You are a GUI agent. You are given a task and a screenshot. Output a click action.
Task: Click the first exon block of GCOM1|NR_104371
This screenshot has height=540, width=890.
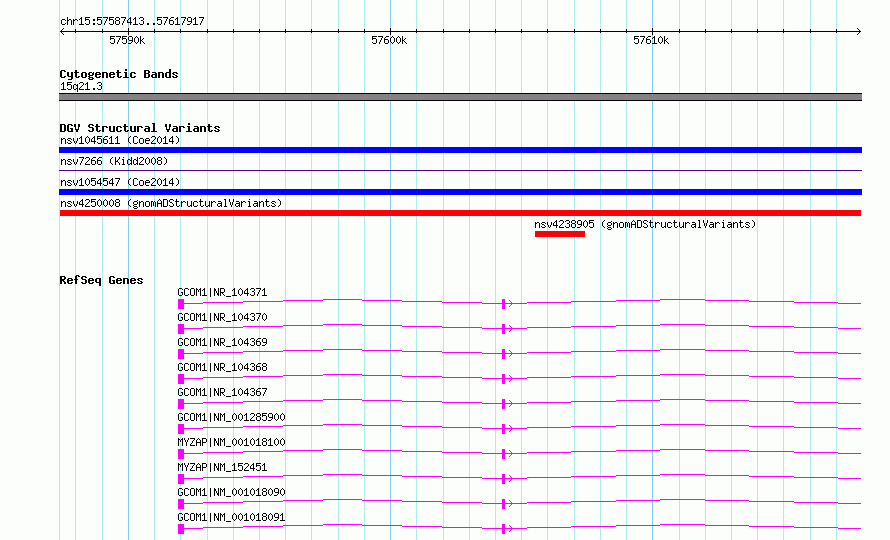(x=181, y=304)
